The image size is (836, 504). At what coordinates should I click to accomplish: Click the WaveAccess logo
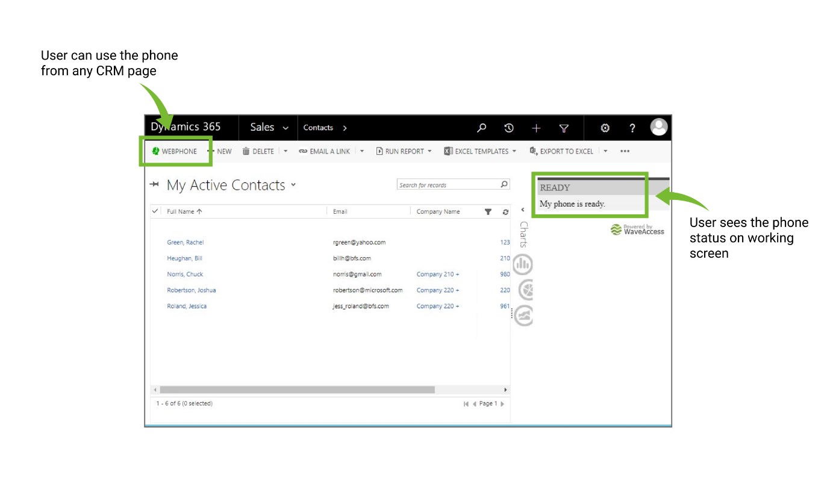click(x=637, y=229)
